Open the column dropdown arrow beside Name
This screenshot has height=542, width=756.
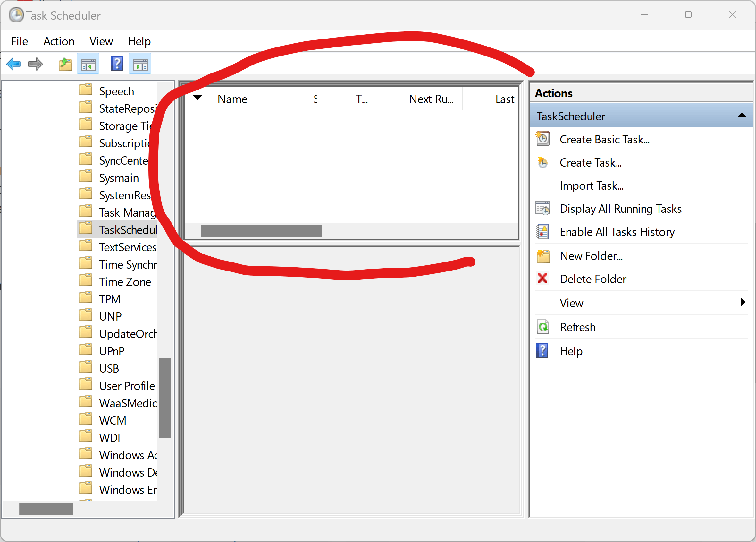coord(198,98)
